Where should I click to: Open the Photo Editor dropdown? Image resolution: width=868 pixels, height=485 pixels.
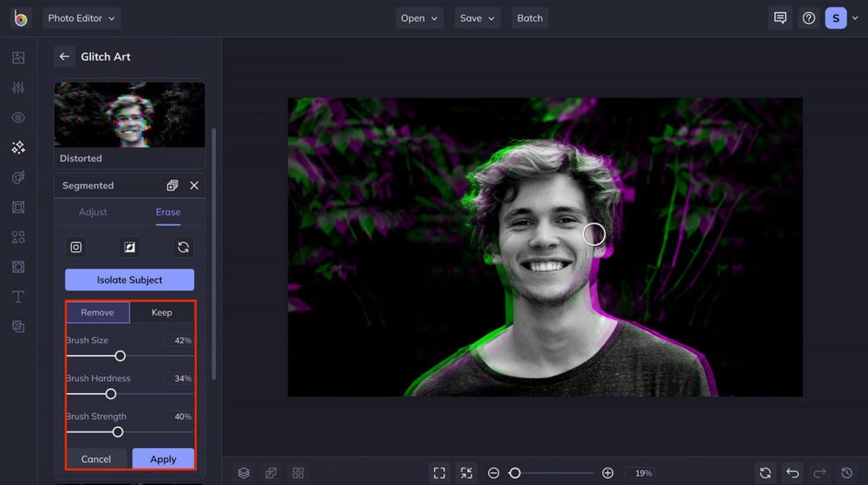81,18
